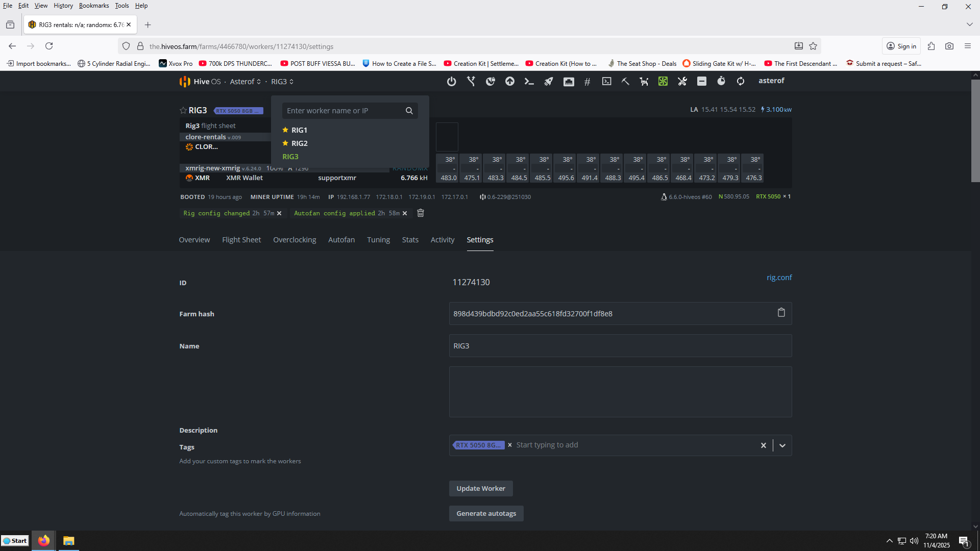
Task: Open the Asterof farm selector dropdown
Action: tap(246, 82)
